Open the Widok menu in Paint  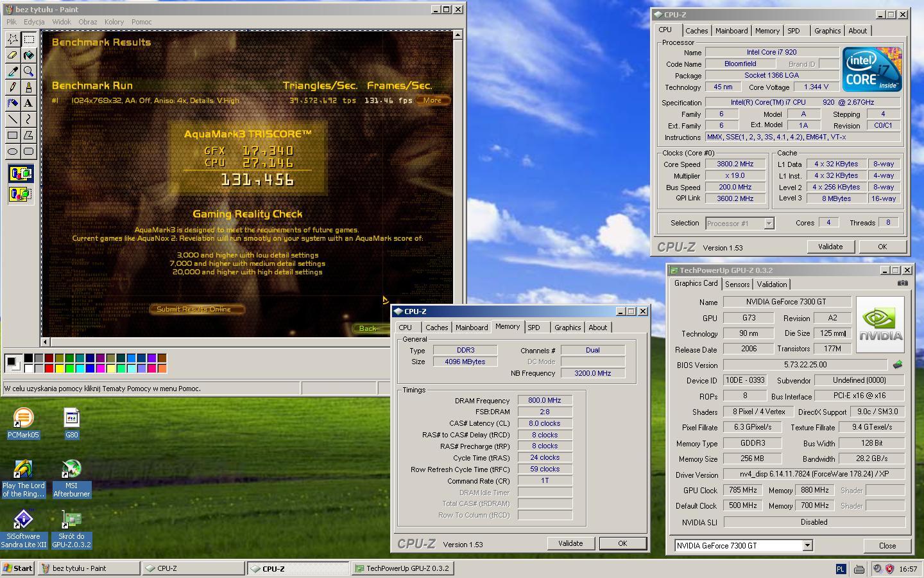click(x=62, y=22)
